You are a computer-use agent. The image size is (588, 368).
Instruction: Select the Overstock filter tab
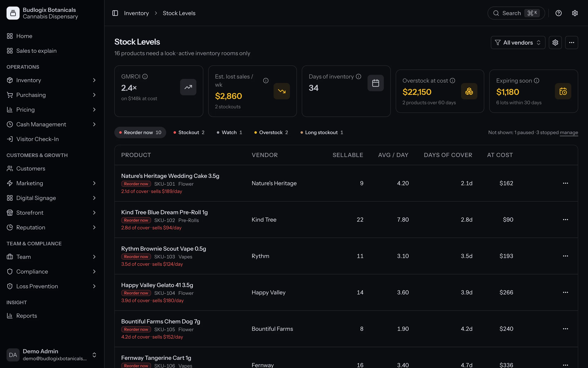pos(271,132)
